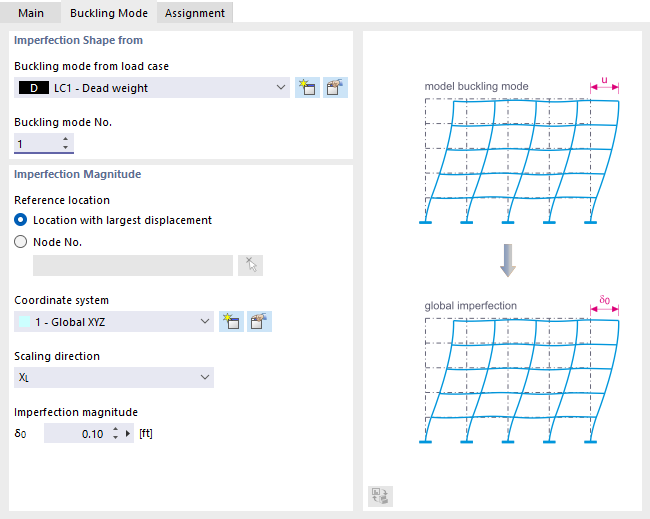Open the Scaling direction dropdown

pos(205,377)
